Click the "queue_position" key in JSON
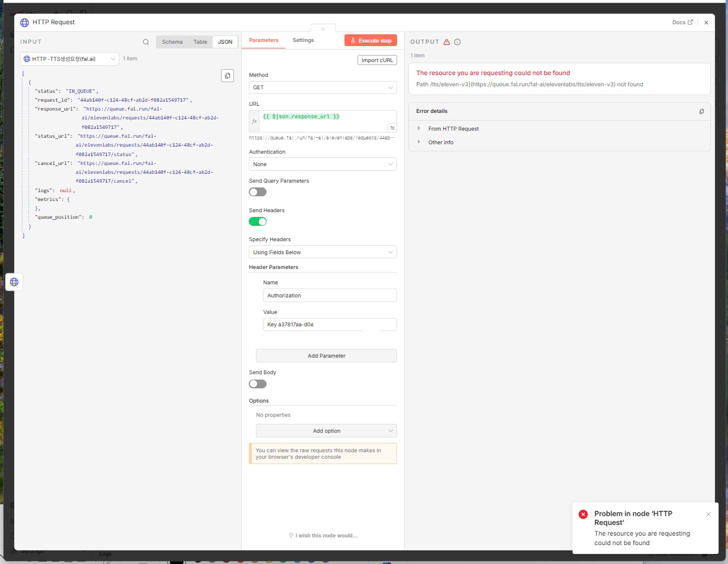The width and height of the screenshot is (728, 564). 58,217
